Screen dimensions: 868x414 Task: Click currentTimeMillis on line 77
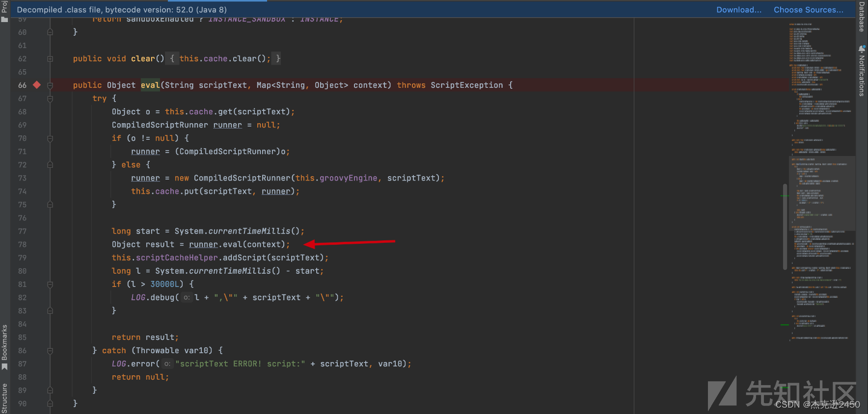pyautogui.click(x=249, y=231)
